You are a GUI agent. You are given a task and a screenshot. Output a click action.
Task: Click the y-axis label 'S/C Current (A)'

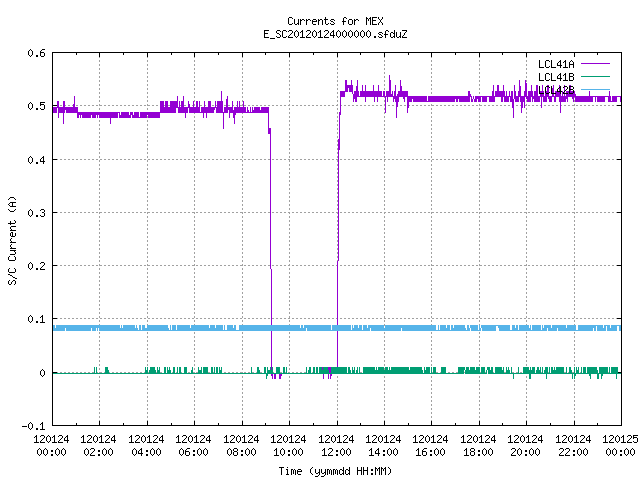(x=13, y=241)
